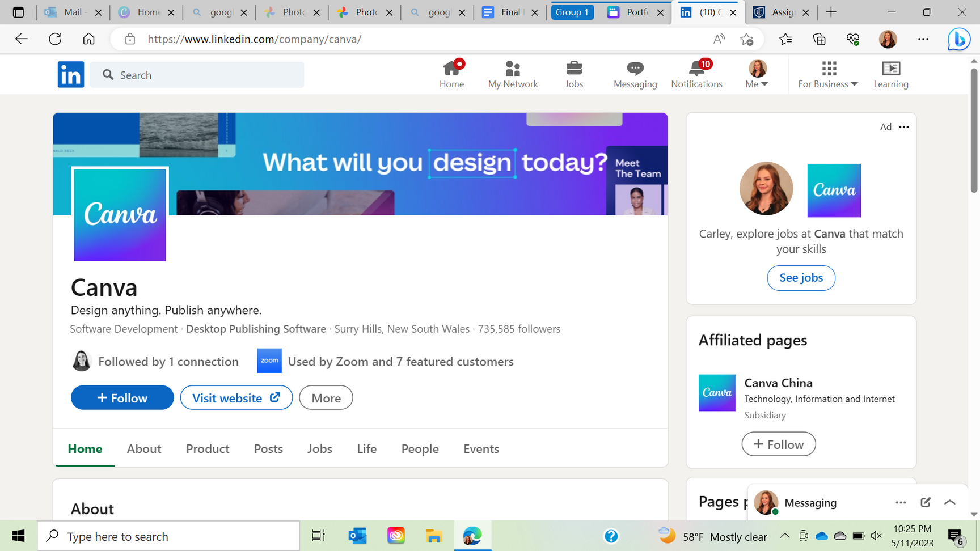The height and width of the screenshot is (551, 980).
Task: Click the Group 1 tab group label
Action: (572, 12)
